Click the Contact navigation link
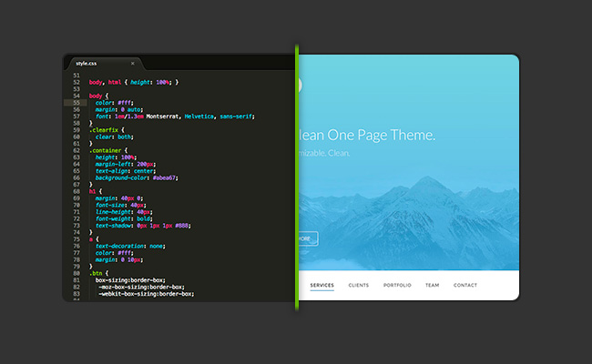Image resolution: width=592 pixels, height=364 pixels. [x=465, y=286]
